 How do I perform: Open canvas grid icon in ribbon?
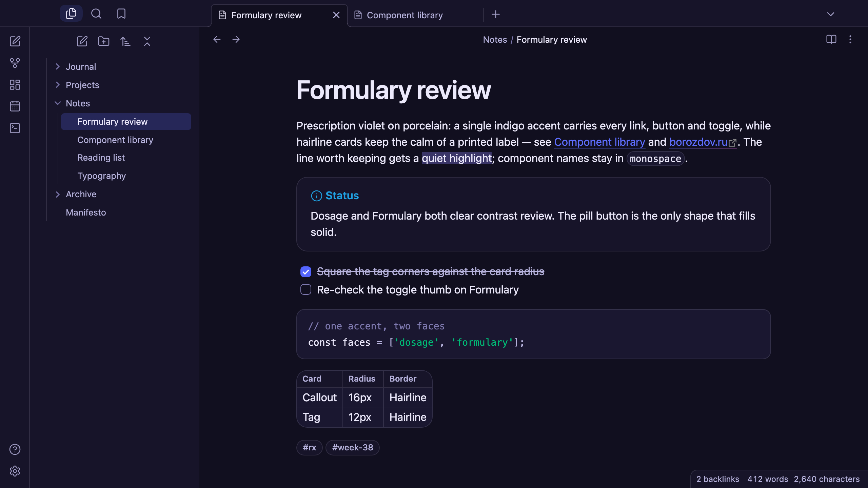(x=15, y=85)
